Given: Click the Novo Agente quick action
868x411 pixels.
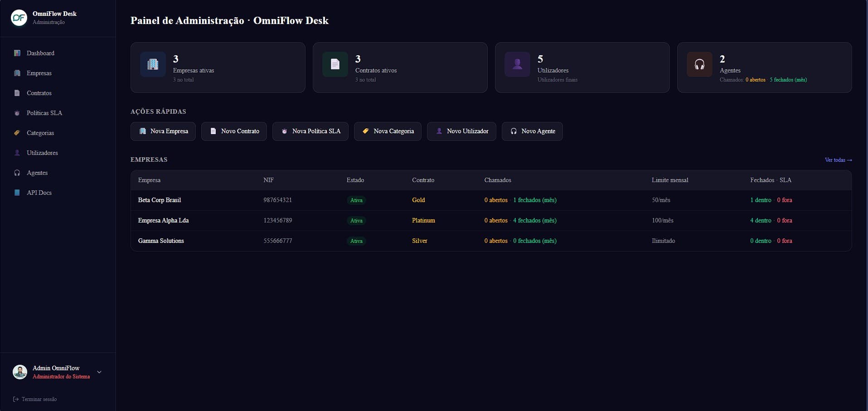Looking at the screenshot, I should pos(532,131).
